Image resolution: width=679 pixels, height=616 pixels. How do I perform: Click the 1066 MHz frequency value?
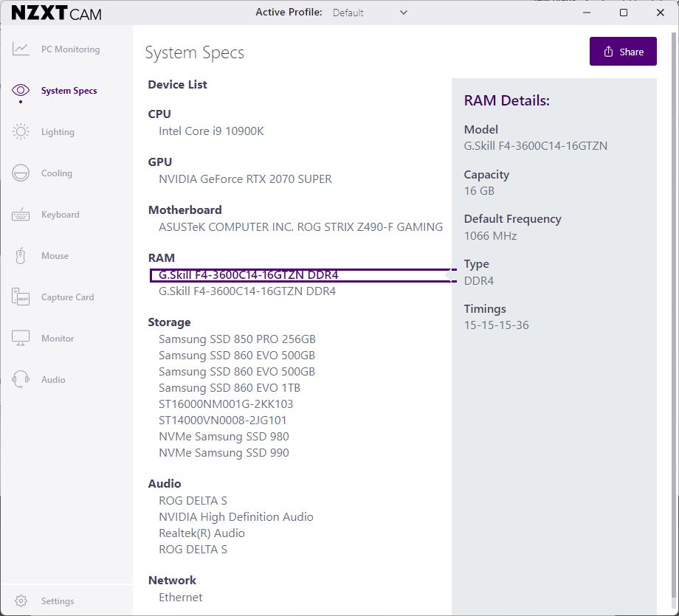click(x=490, y=236)
